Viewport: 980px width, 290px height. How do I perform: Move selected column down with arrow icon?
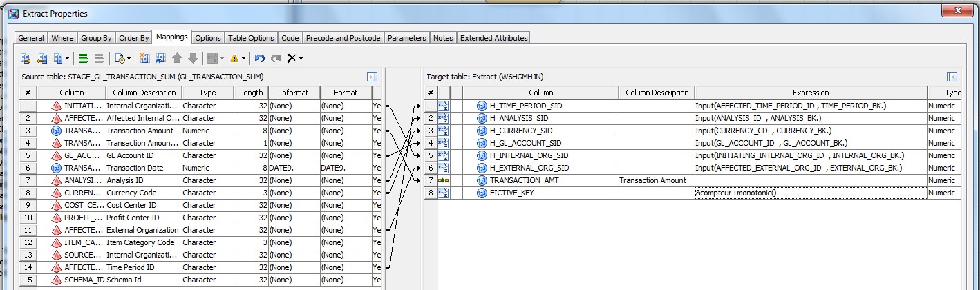coord(193,58)
